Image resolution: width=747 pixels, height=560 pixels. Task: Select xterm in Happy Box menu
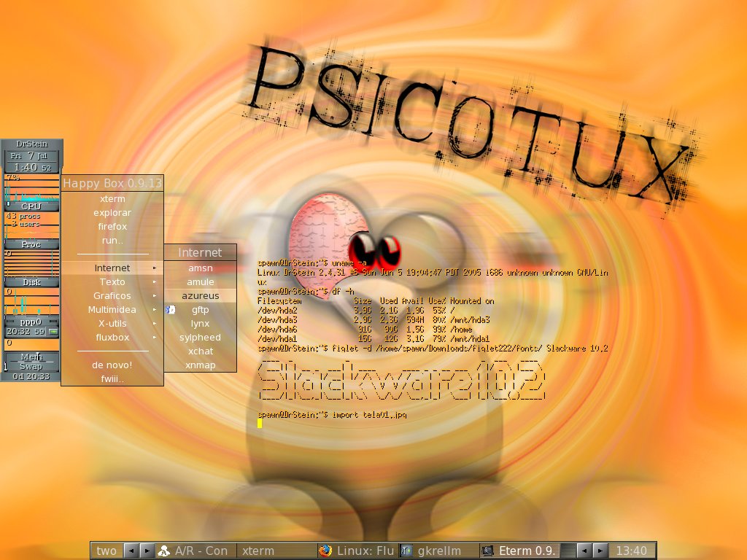point(112,198)
